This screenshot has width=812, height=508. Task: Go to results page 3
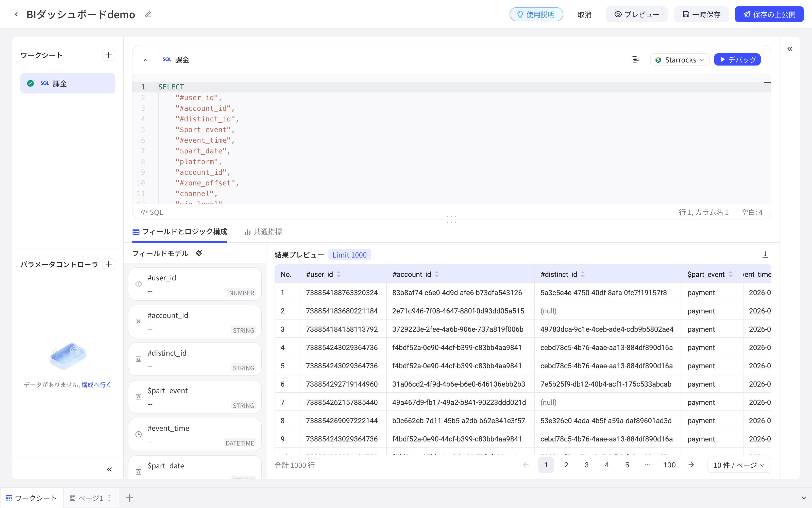(x=586, y=465)
